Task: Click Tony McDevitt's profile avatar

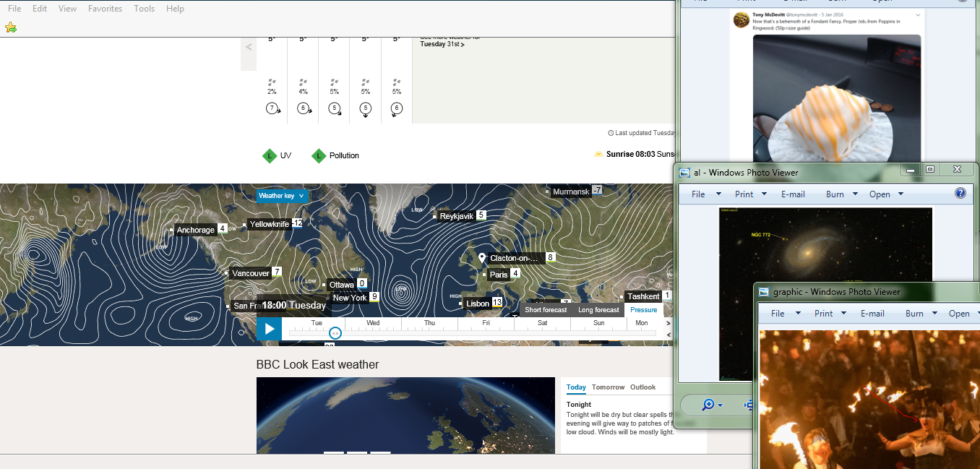Action: pos(741,20)
